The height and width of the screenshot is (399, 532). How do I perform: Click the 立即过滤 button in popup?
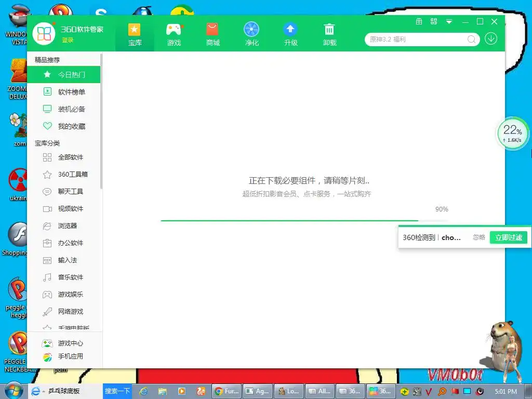[x=508, y=237]
